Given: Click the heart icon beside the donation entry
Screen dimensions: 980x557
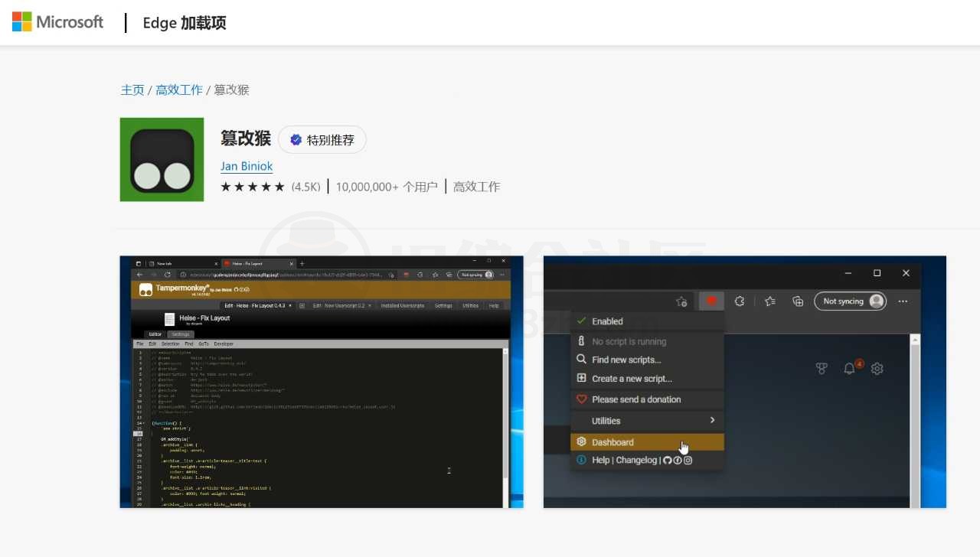Looking at the screenshot, I should coord(581,399).
